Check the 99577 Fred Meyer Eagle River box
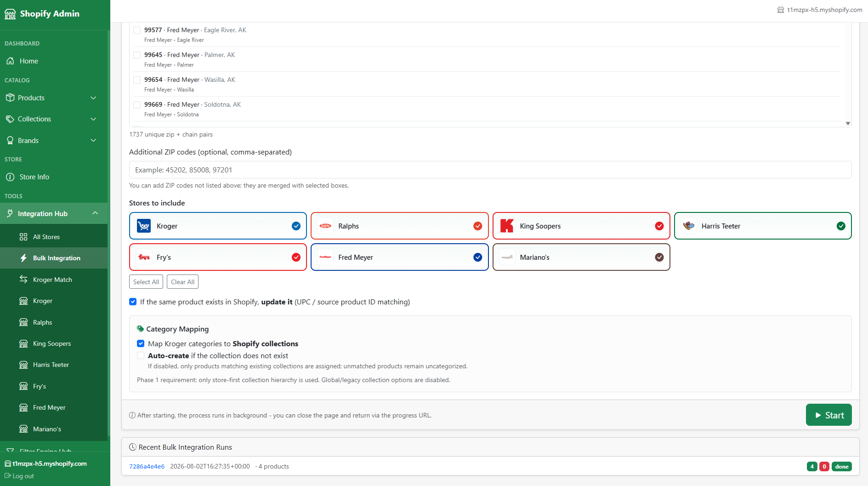The image size is (868, 486). point(137,30)
